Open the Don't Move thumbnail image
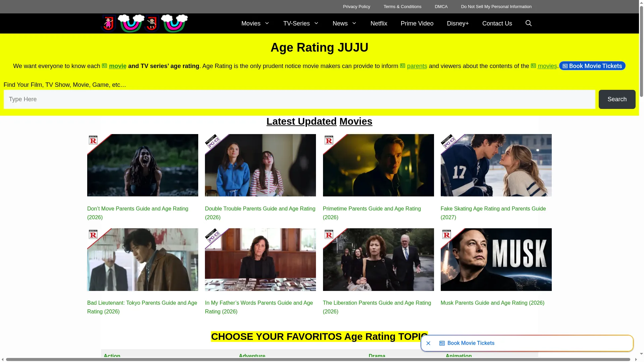Viewport: 644px width, 362px height. (x=143, y=165)
